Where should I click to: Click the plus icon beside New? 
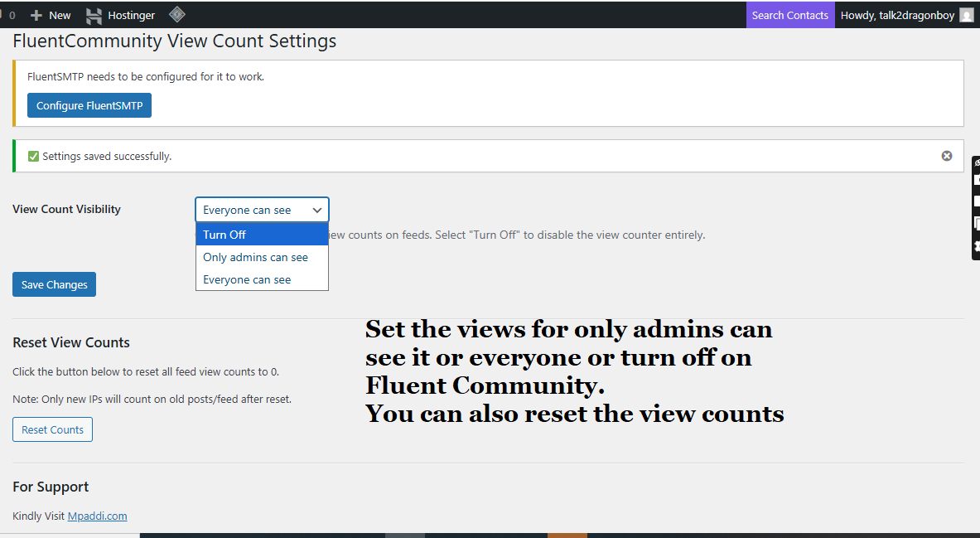click(36, 15)
